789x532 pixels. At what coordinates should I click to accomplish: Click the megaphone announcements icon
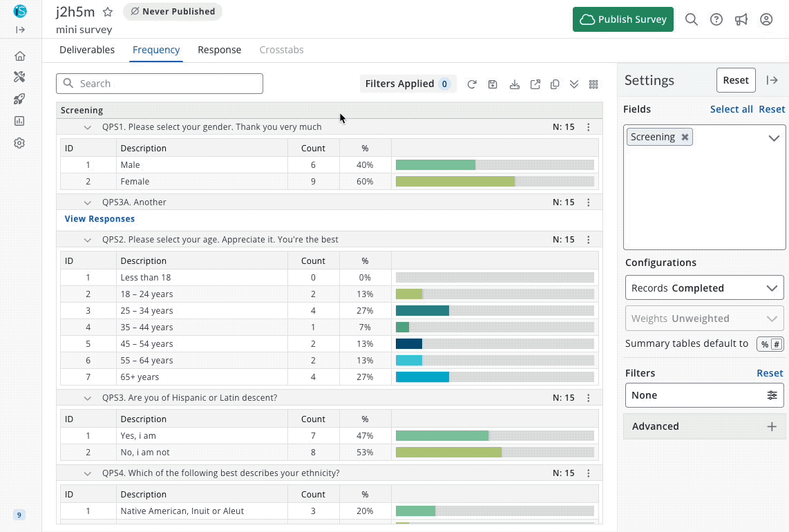point(741,19)
